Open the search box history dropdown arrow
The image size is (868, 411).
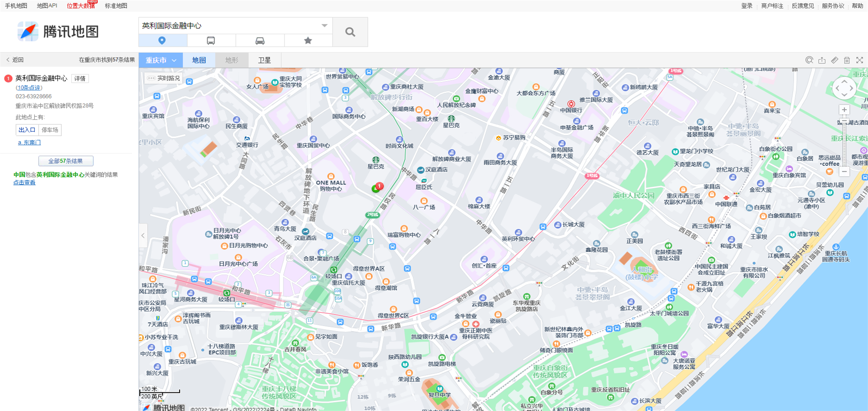324,26
